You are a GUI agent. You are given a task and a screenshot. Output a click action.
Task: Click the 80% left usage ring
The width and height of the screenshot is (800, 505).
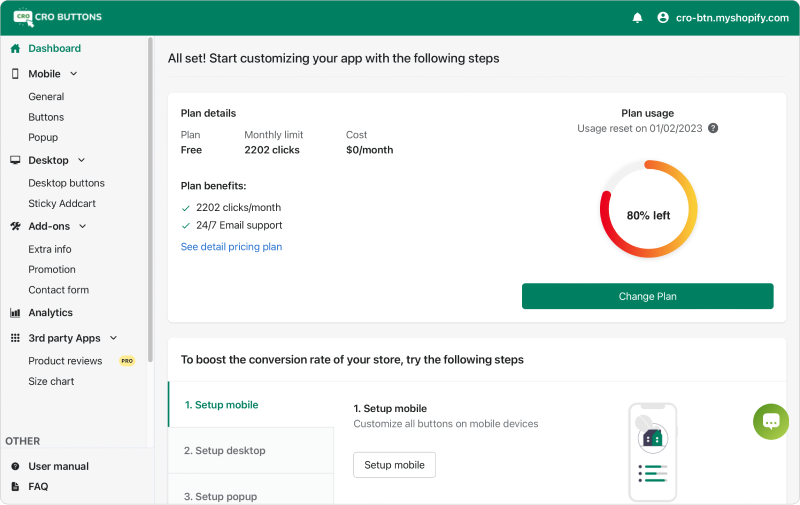[647, 210]
